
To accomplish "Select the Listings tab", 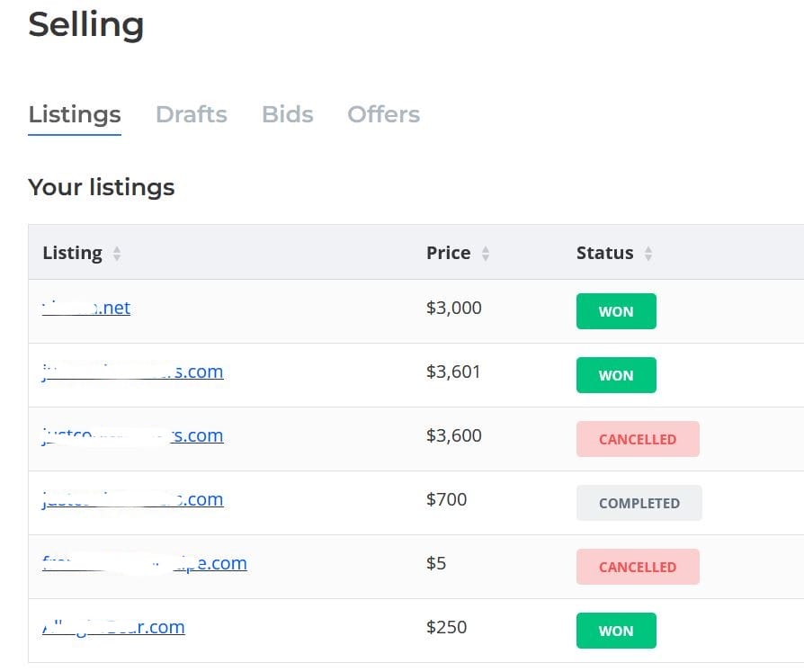I will pos(75,115).
